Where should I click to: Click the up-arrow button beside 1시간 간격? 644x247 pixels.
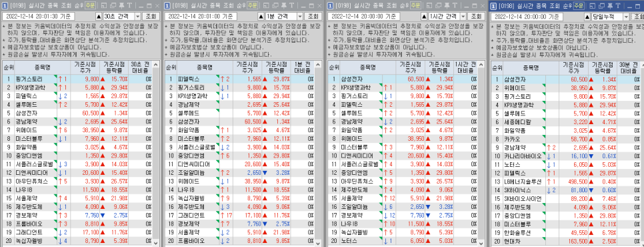tap(425, 17)
